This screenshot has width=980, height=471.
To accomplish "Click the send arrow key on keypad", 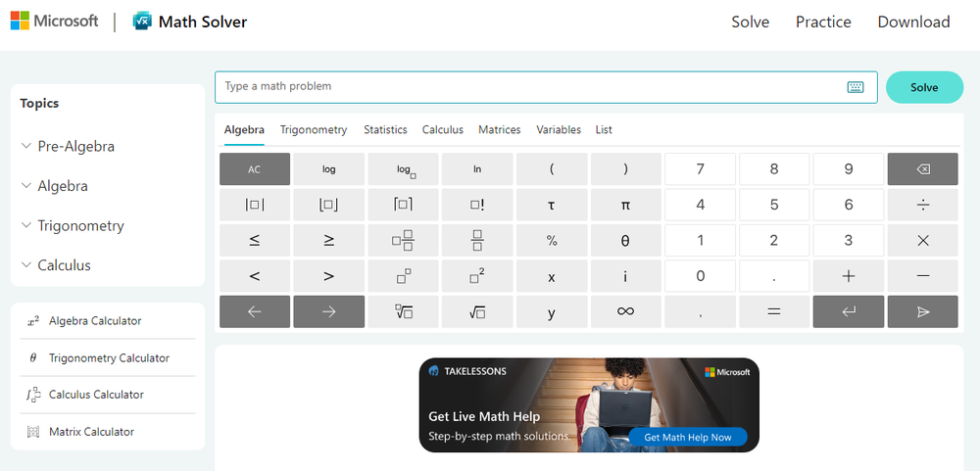I will pyautogui.click(x=922, y=311).
